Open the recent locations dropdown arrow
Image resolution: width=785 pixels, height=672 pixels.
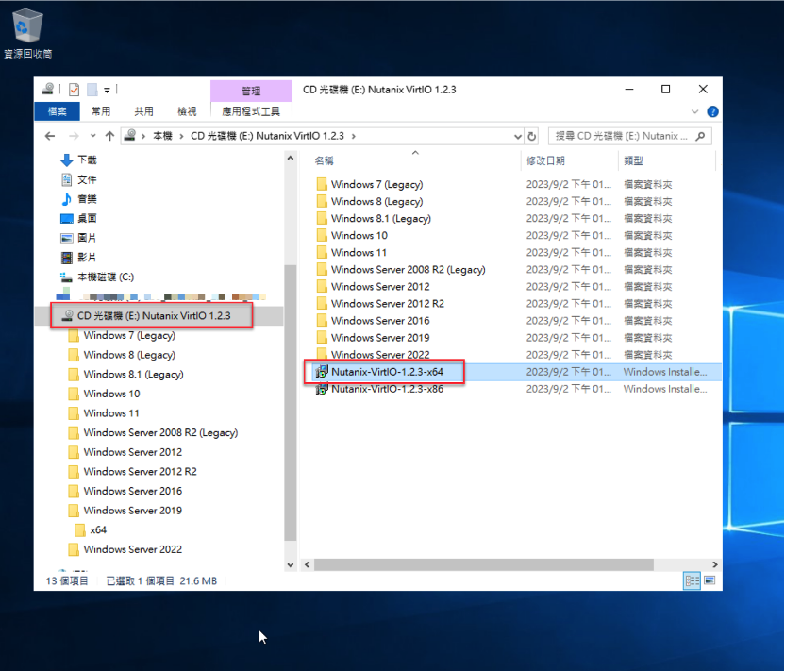93,136
